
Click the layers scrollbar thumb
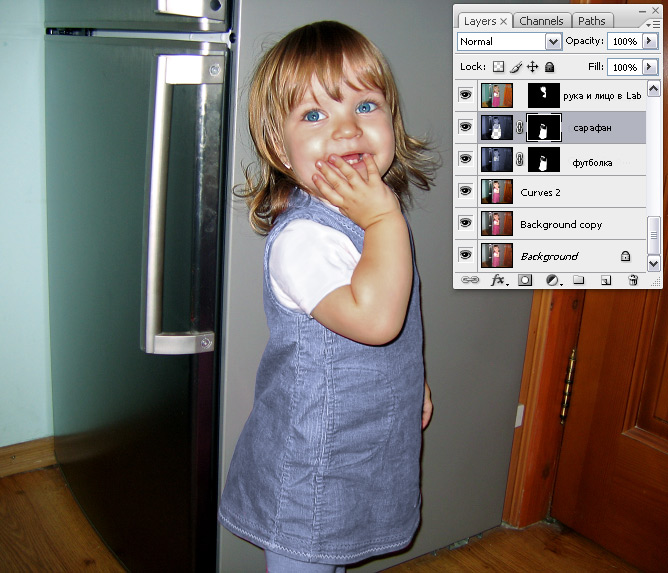click(653, 235)
